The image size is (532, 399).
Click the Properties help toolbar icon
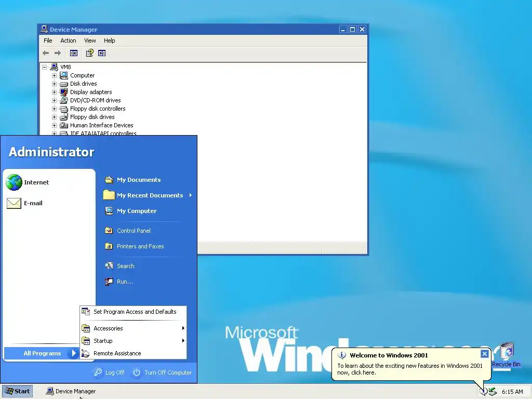pyautogui.click(x=89, y=53)
